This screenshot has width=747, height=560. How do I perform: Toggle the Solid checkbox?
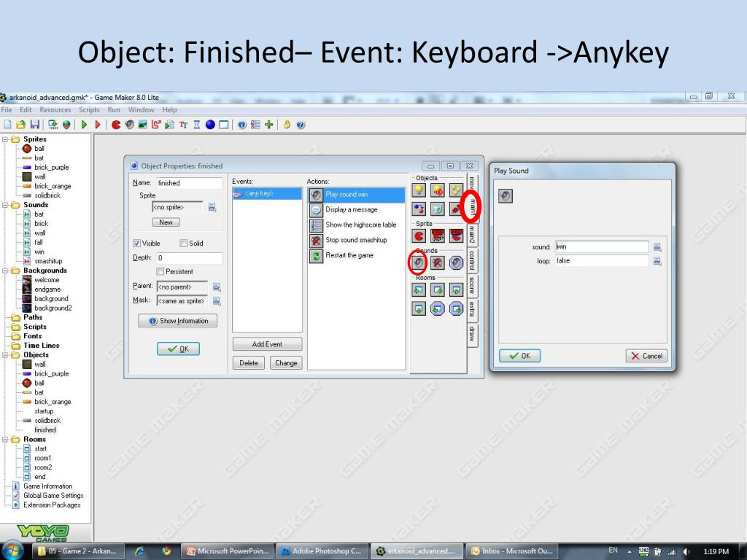click(x=183, y=244)
